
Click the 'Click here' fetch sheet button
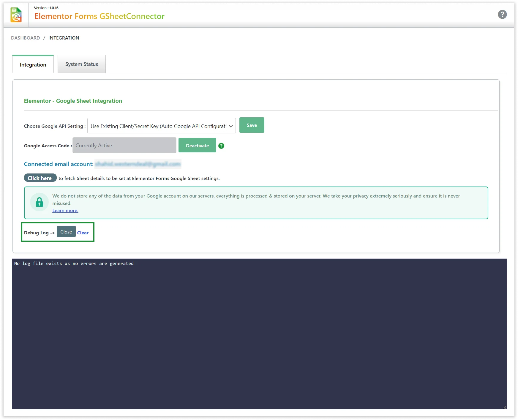40,178
